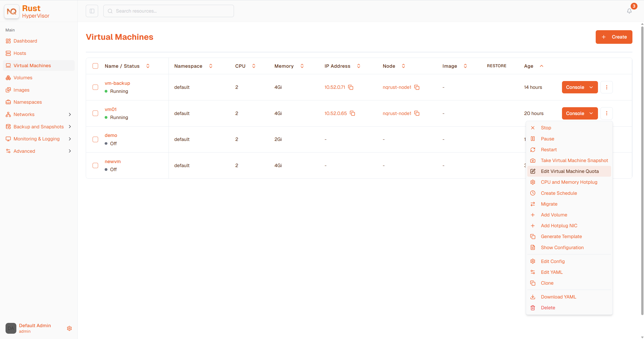This screenshot has height=339, width=644.
Task: Open more actions for vm-backup
Action: (607, 87)
